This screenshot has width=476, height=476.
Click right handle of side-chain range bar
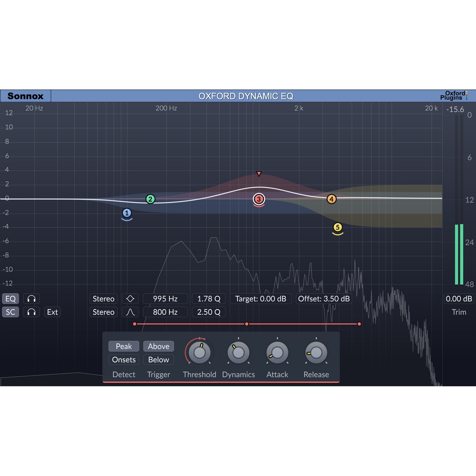pyautogui.click(x=359, y=324)
